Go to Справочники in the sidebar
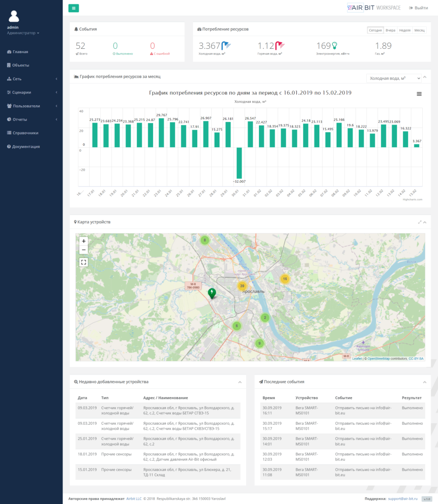The width and height of the screenshot is (438, 504). coord(26,133)
